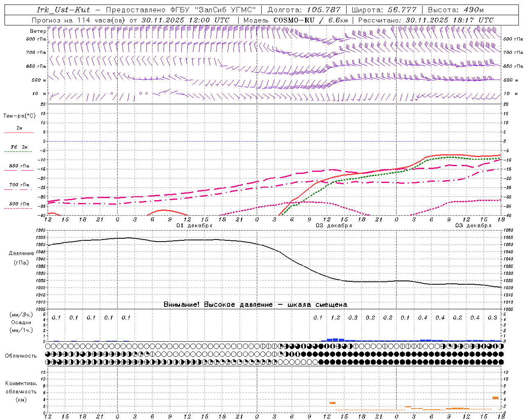
Task: Click the provider text ФГБУ "ЗапСиб УГМС"
Action: pos(213,10)
